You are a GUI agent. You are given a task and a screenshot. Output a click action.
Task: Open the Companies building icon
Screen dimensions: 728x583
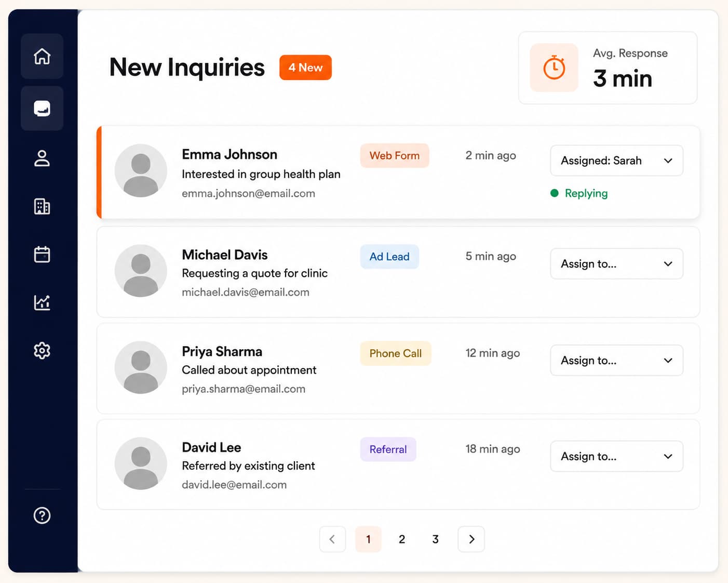(x=42, y=206)
